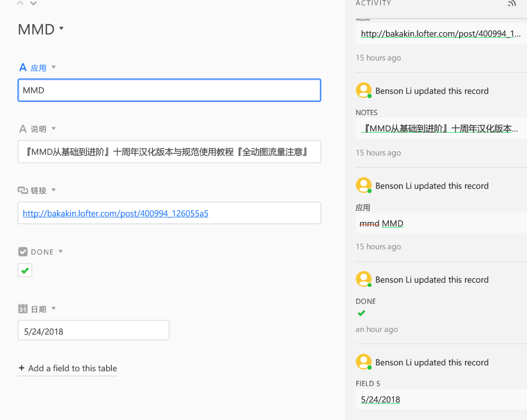Viewport: 527px width, 420px height.
Task: Click the calendar icon beside 日期
Action: pyautogui.click(x=22, y=309)
